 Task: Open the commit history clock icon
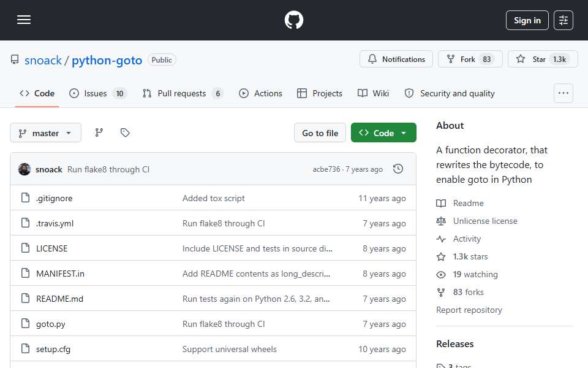point(398,169)
